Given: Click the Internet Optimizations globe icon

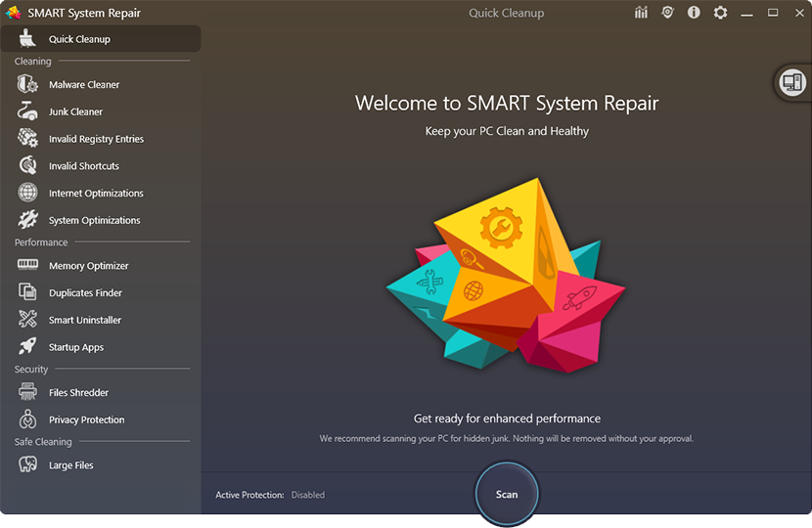Looking at the screenshot, I should [27, 193].
